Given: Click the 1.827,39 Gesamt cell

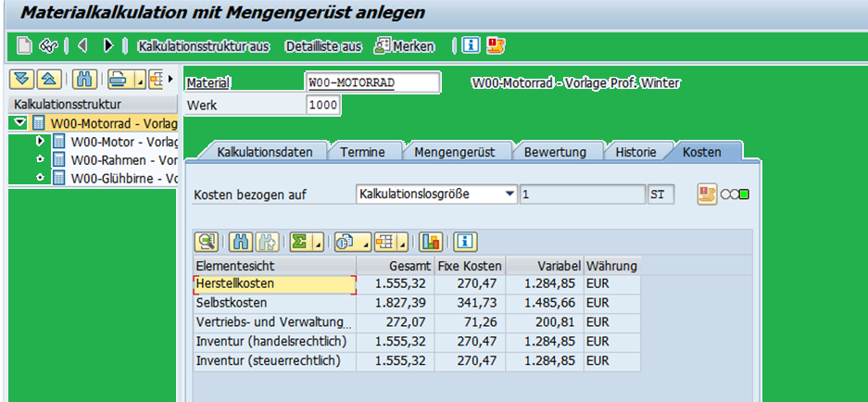Looking at the screenshot, I should (x=396, y=304).
